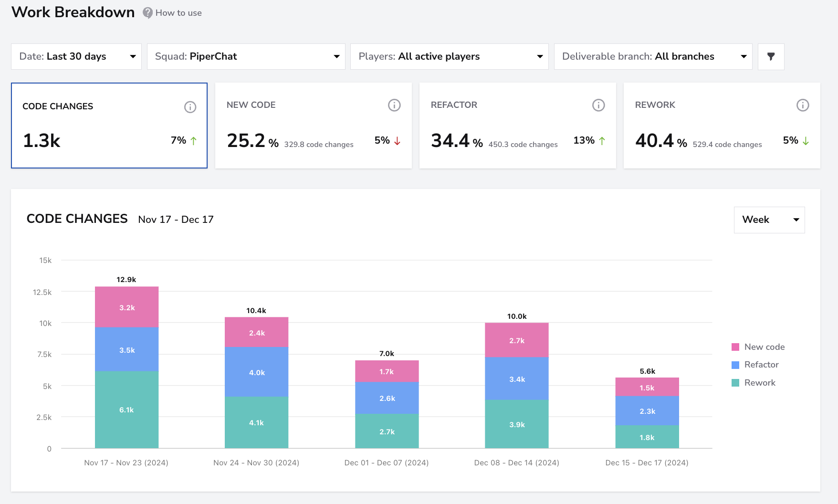
Task: Open the How to use link
Action: coord(178,13)
